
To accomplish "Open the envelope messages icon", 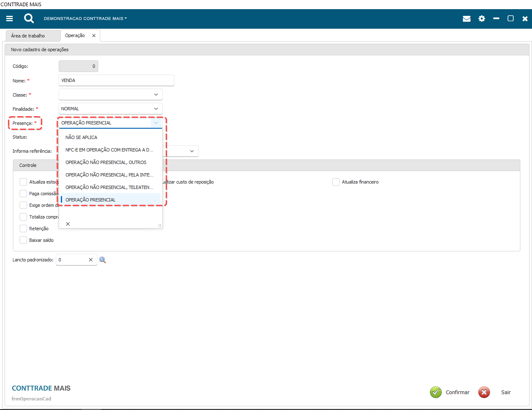I will pos(467,19).
